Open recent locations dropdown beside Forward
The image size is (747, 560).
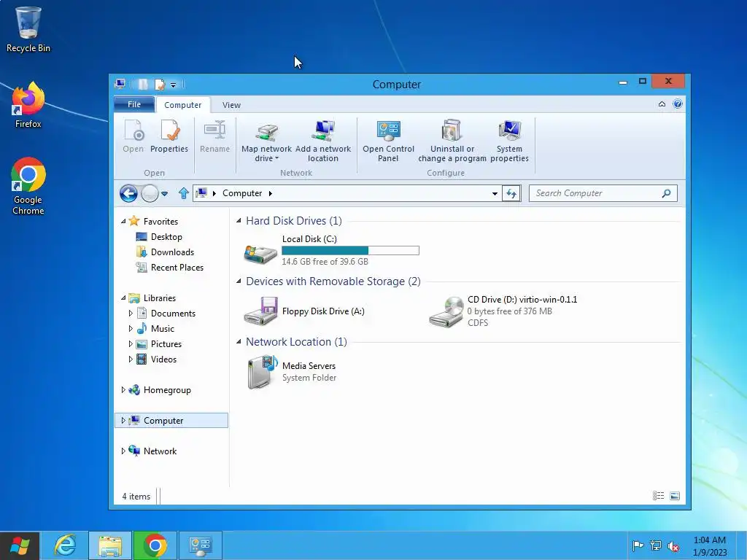click(x=164, y=194)
